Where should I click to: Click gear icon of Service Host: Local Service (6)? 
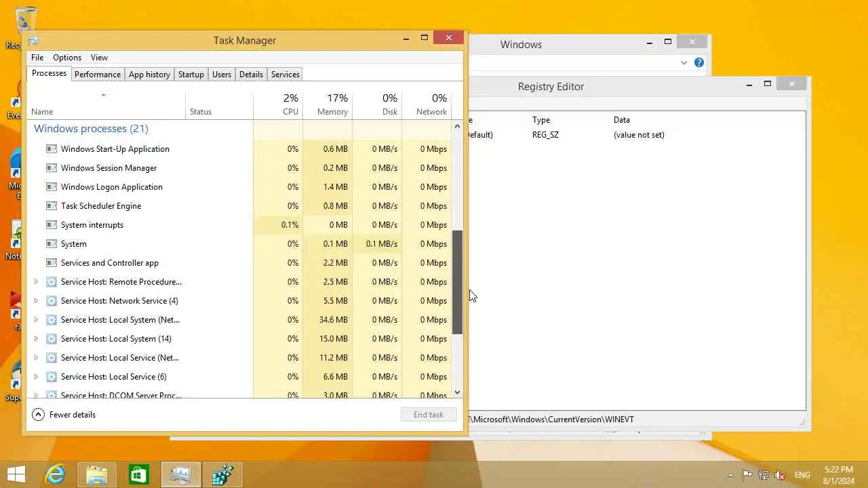point(52,376)
